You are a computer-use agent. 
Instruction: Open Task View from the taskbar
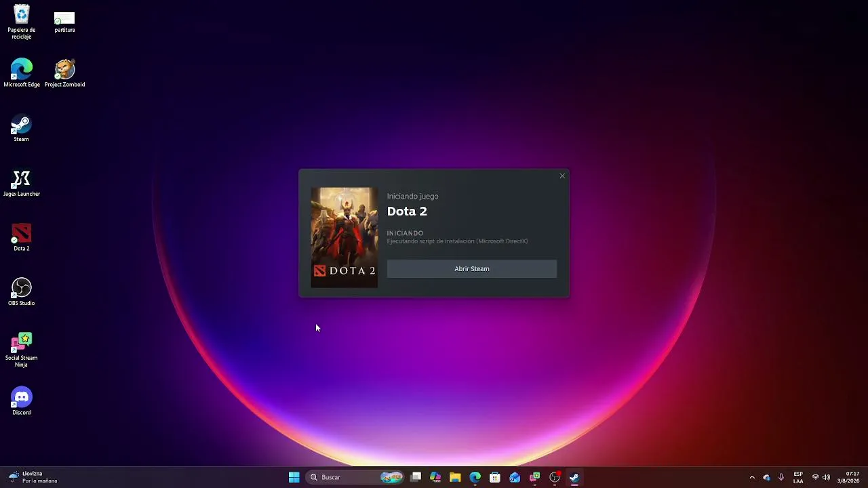(x=416, y=477)
